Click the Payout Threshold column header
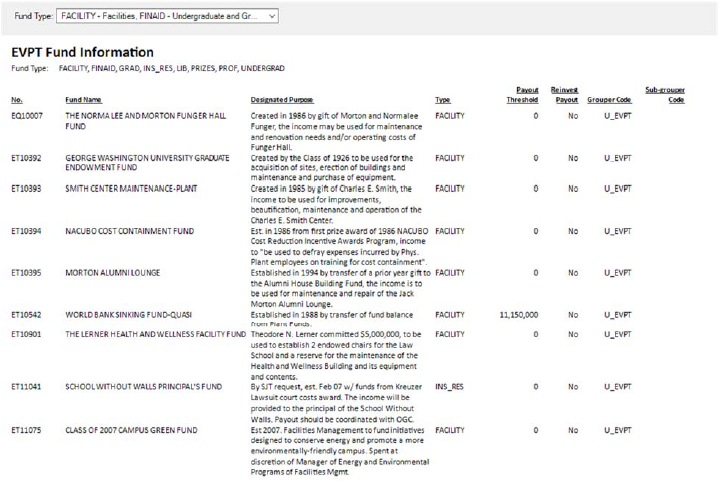Screen dimensions: 721x487 tap(521, 95)
